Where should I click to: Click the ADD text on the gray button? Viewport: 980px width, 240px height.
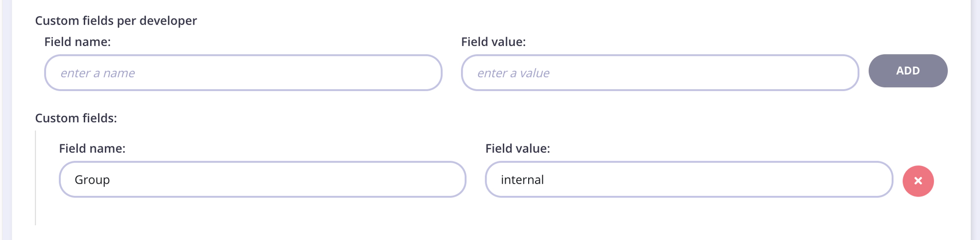coord(907,71)
